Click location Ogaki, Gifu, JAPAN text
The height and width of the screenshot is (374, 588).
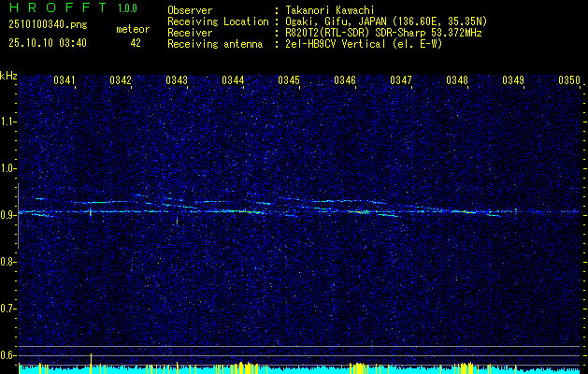click(x=386, y=22)
